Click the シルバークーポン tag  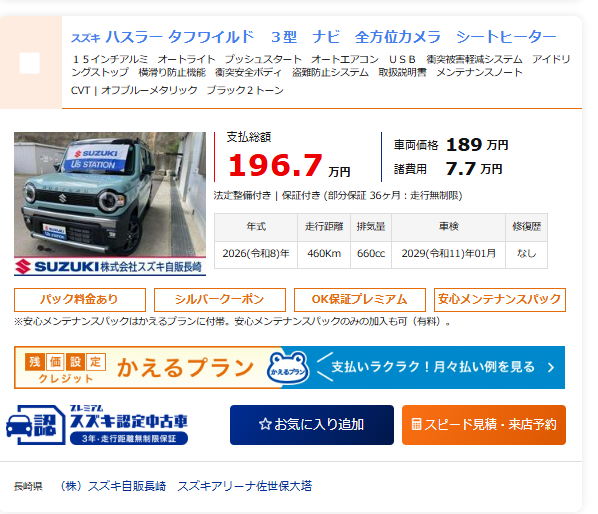tap(220, 300)
